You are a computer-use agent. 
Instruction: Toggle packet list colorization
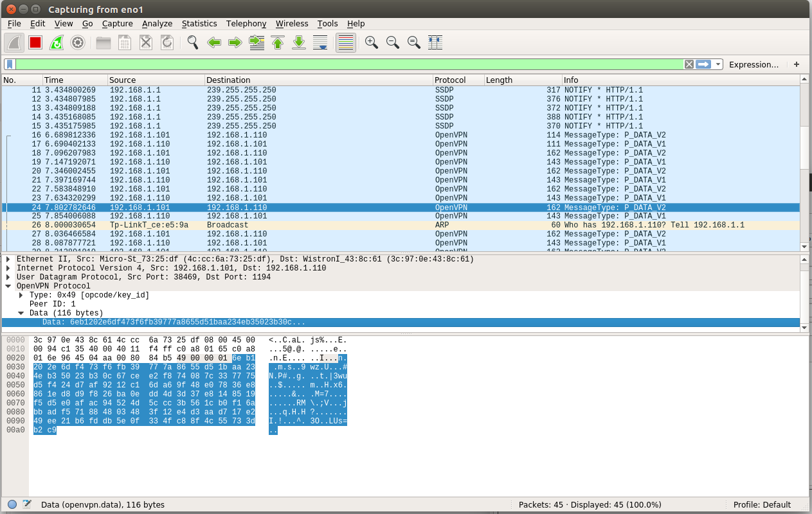346,42
